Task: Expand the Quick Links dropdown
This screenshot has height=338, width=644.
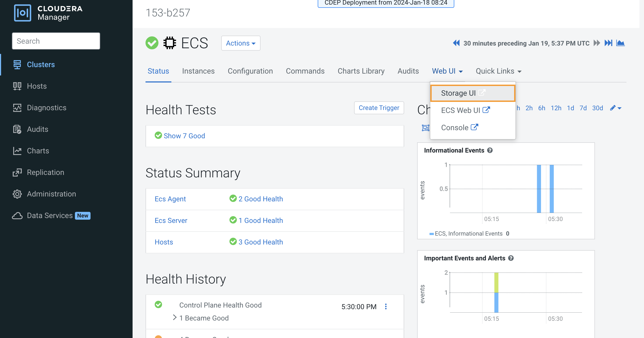Action: 498,71
